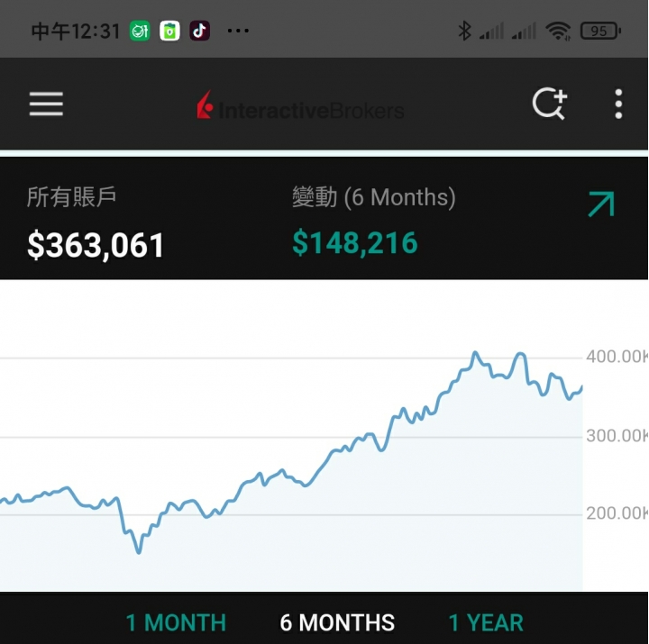The height and width of the screenshot is (644, 649).
Task: Tap the chart's lowest dip point
Action: 139,551
